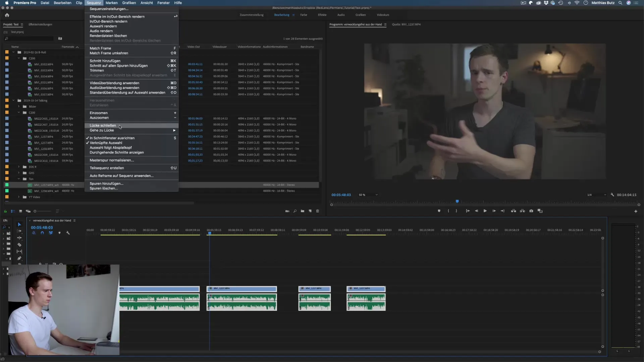The image size is (644, 362).
Task: Open the Marken menu
Action: coord(111,3)
